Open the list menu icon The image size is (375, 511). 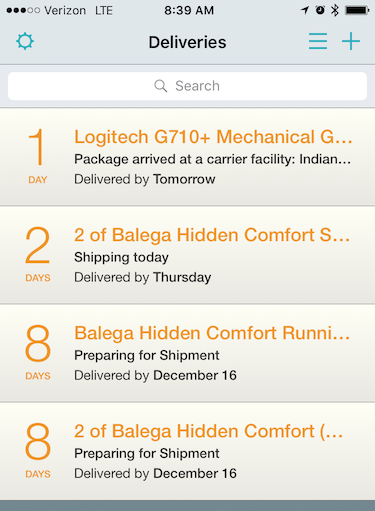[318, 41]
